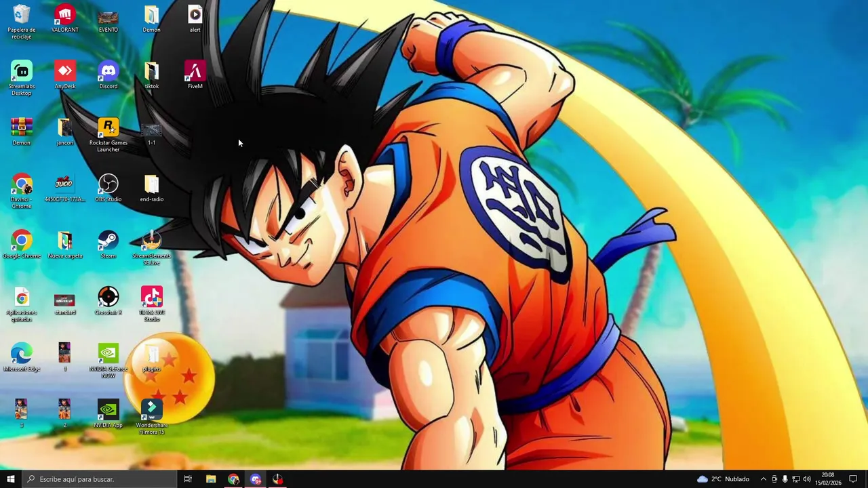The image size is (868, 488).
Task: Open the volume speaker tray icon
Action: pyautogui.click(x=806, y=479)
